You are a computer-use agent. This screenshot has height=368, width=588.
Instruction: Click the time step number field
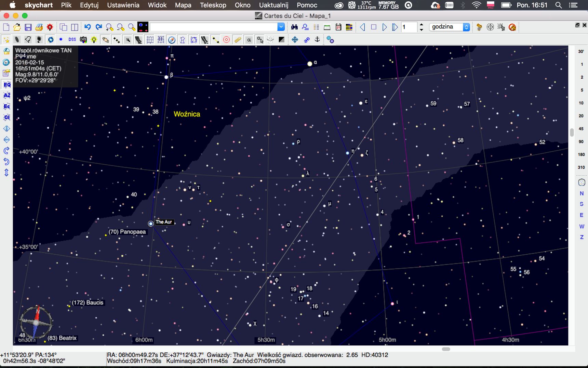click(409, 27)
